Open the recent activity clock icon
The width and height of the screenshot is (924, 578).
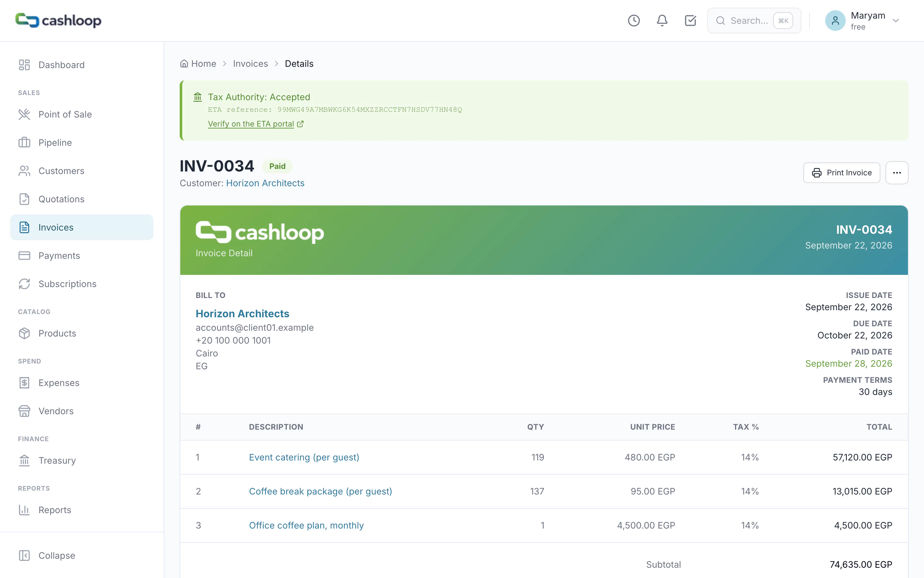coord(634,21)
